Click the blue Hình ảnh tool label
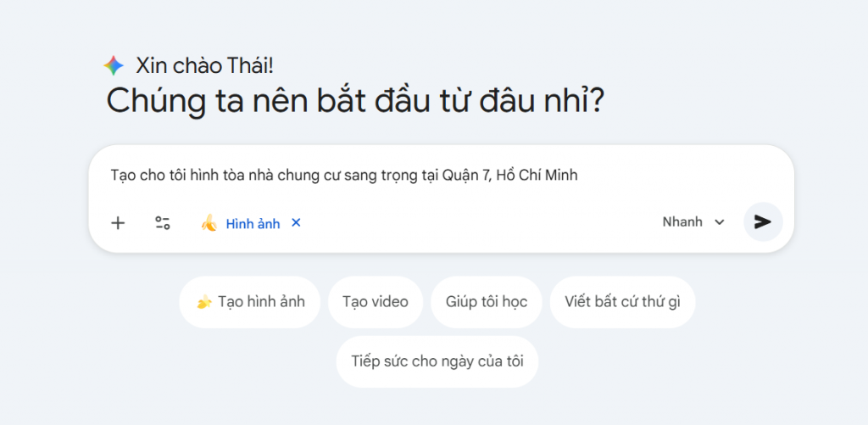Viewport: 868px width, 425px height. tap(253, 224)
